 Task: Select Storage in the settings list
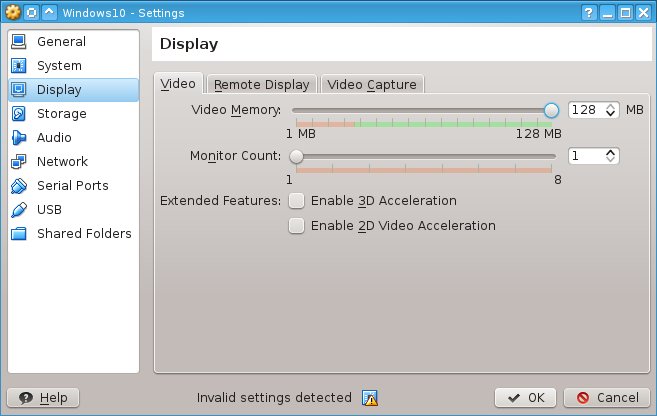coord(73,114)
